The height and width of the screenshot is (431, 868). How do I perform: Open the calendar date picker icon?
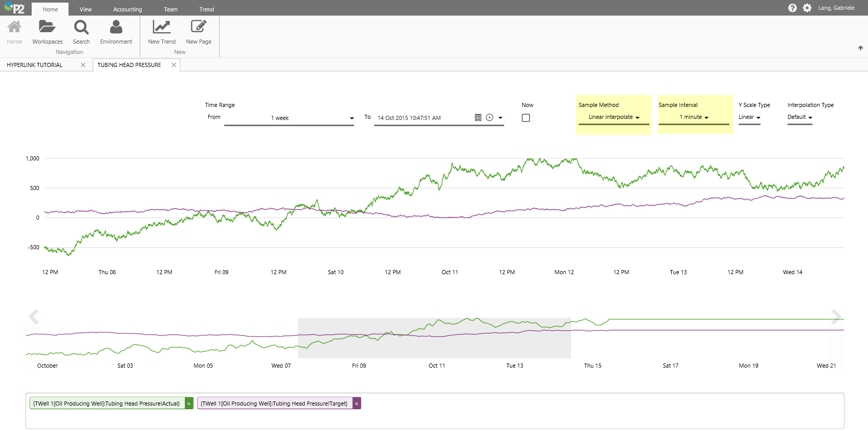[478, 118]
